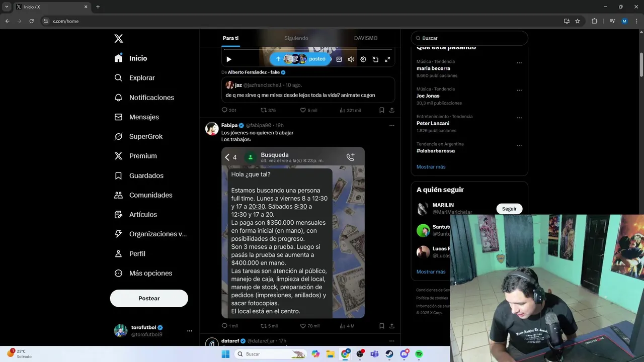Screen dimensions: 644x362
Task: Open torofutbol account menu dots
Action: click(x=190, y=331)
